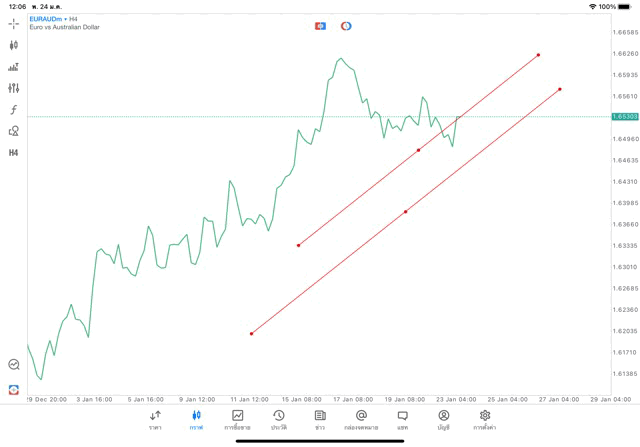Switch to the การซื้อขาย (Trade) tab
This screenshot has height=447, width=640.
pyautogui.click(x=238, y=420)
